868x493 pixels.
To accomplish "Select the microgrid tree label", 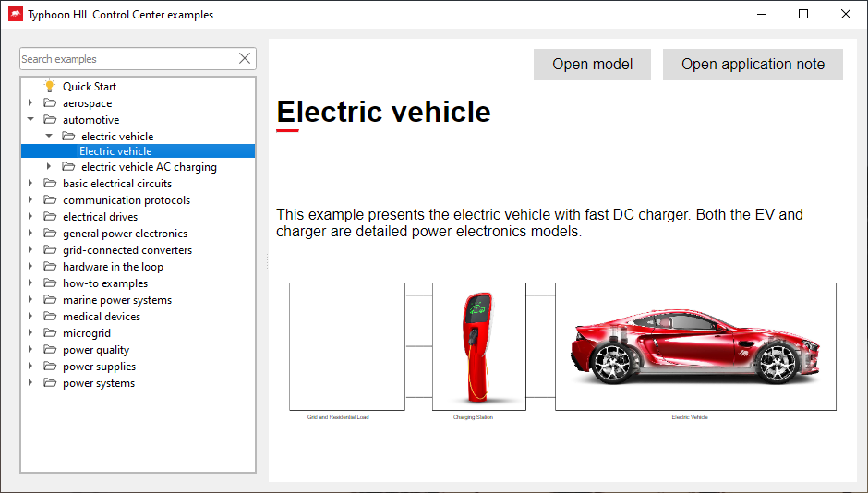I will click(x=87, y=333).
